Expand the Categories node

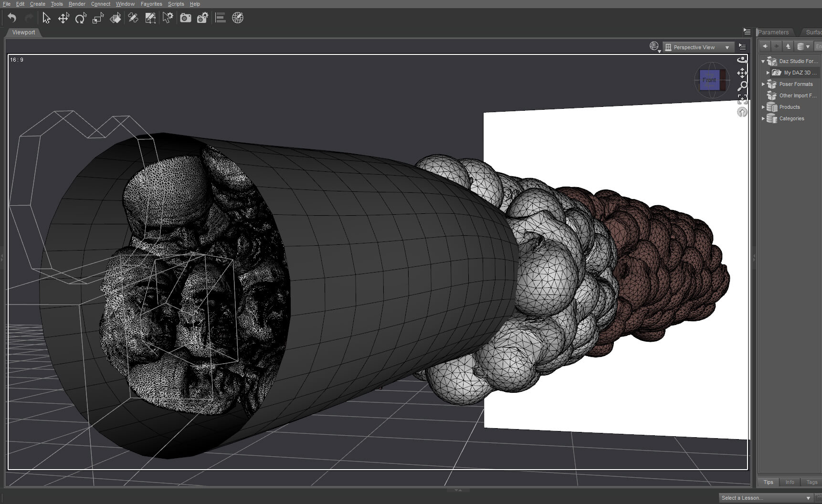coord(763,118)
